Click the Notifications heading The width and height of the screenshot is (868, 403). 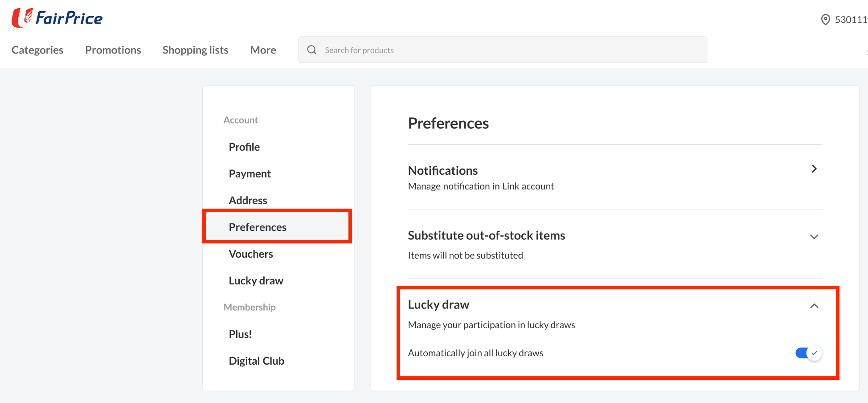(x=443, y=171)
